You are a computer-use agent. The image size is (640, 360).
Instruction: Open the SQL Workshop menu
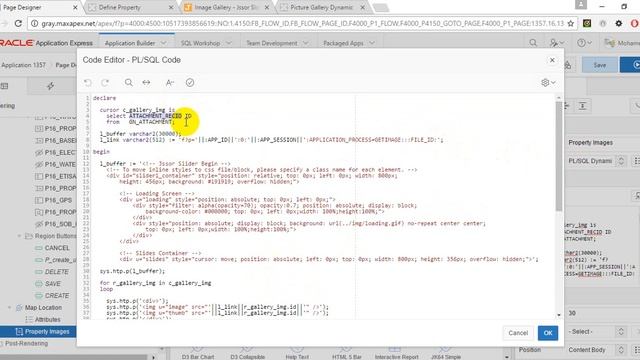click(x=200, y=43)
